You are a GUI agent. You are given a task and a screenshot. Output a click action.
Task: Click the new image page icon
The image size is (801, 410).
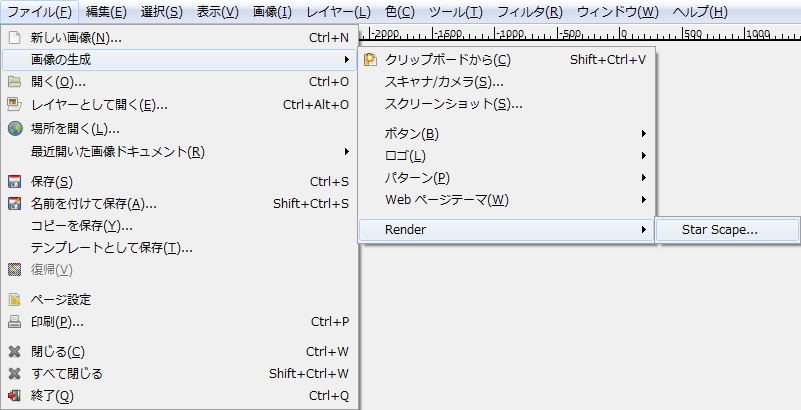click(15, 38)
